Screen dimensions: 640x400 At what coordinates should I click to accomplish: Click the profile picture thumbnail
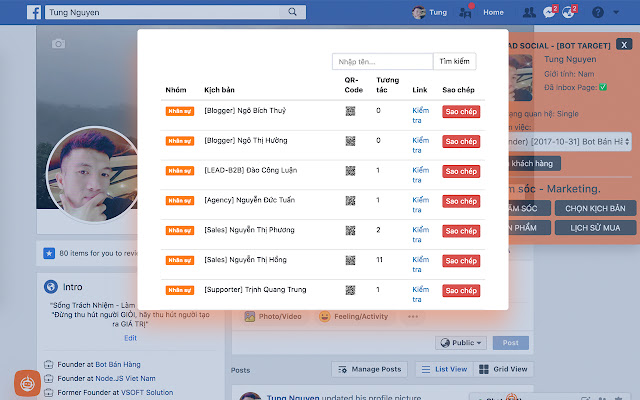[x=93, y=175]
